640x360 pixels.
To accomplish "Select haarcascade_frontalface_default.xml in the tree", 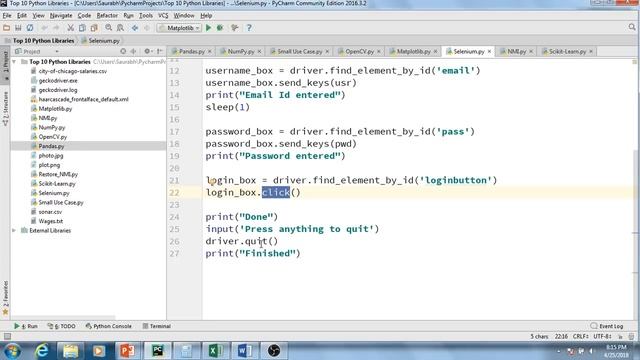I will (x=83, y=99).
